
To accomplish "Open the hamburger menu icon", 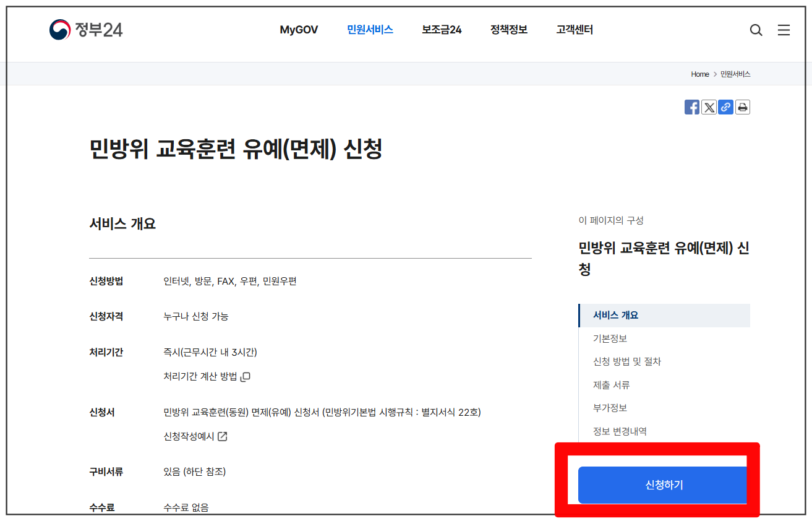I will (784, 30).
